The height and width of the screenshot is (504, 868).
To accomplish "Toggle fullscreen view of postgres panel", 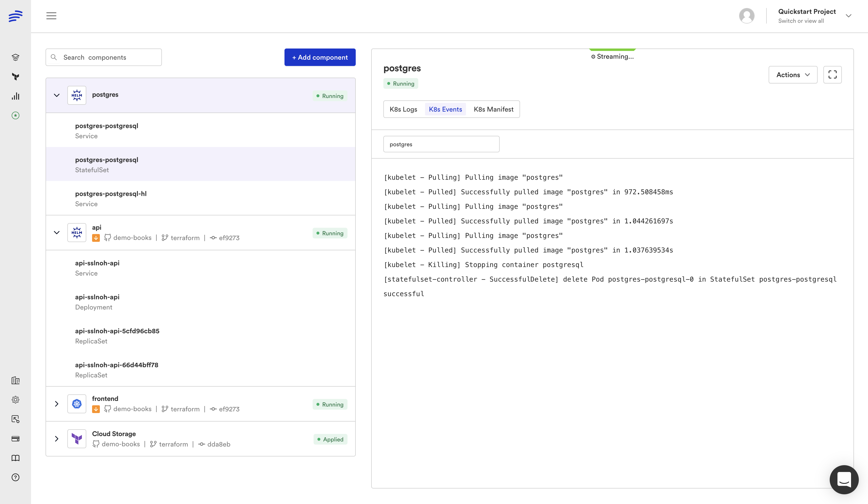I will click(x=832, y=75).
